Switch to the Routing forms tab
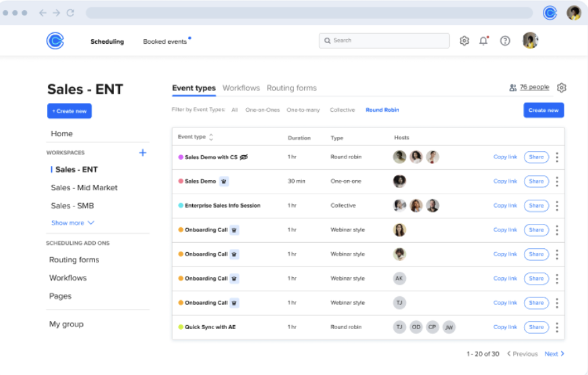588x375 pixels. [x=292, y=88]
